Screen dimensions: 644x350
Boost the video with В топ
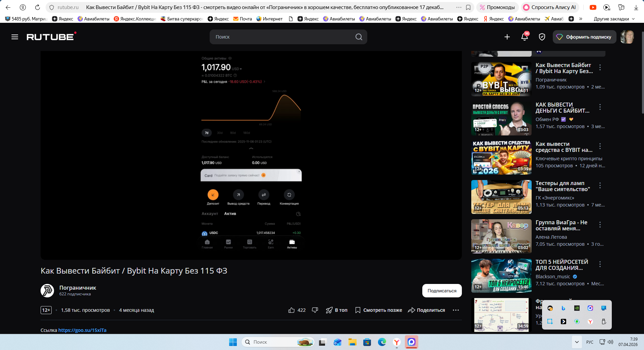[337, 310]
